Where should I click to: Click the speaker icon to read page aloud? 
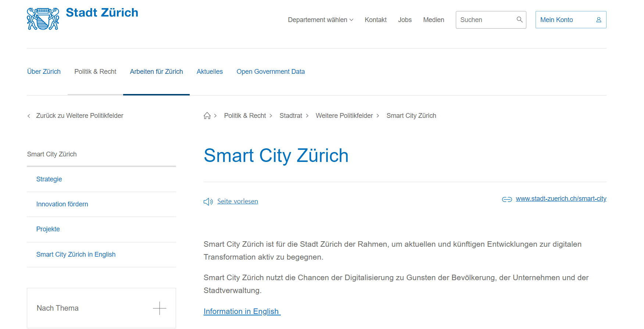[x=208, y=202]
